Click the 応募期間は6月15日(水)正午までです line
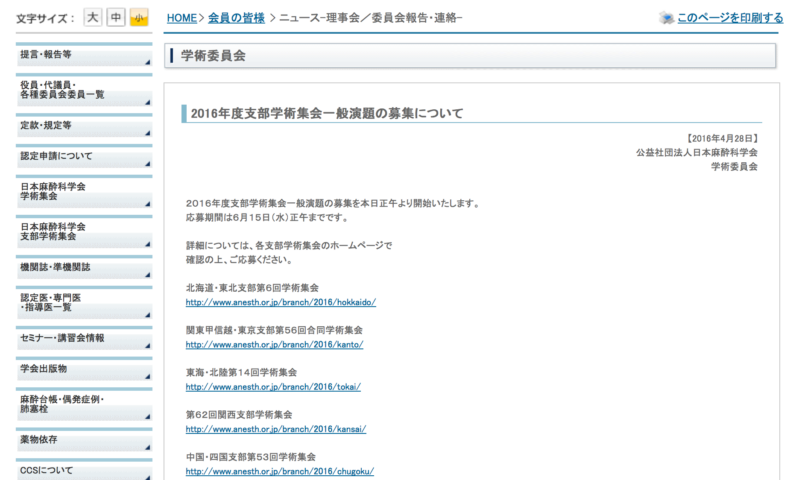Viewport: 790px width, 480px height. 267,218
